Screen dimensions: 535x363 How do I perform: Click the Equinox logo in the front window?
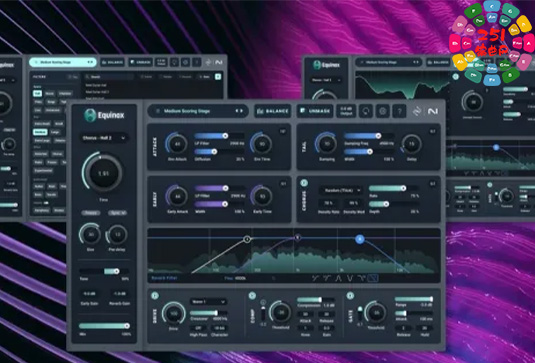click(104, 115)
